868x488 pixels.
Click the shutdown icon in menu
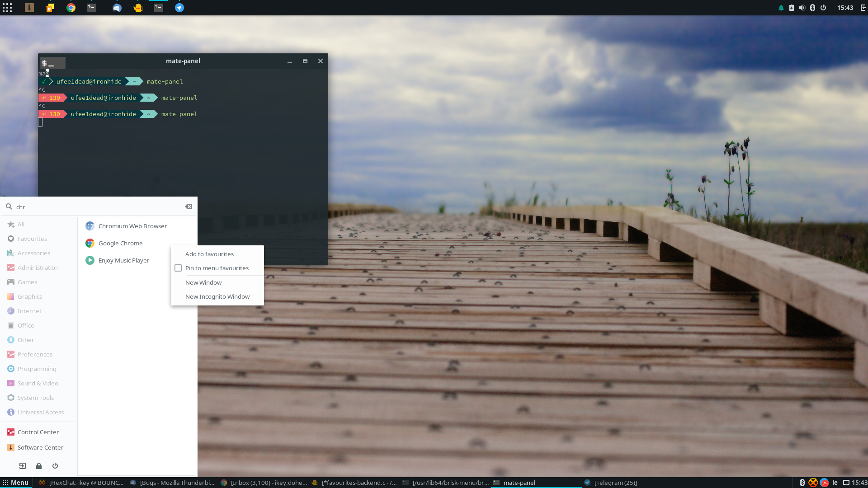[55, 466]
